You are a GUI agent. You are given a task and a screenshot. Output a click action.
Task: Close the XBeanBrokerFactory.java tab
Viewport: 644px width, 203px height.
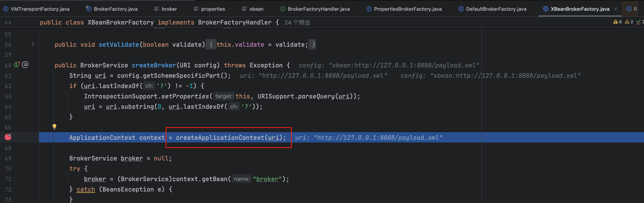[x=616, y=9]
